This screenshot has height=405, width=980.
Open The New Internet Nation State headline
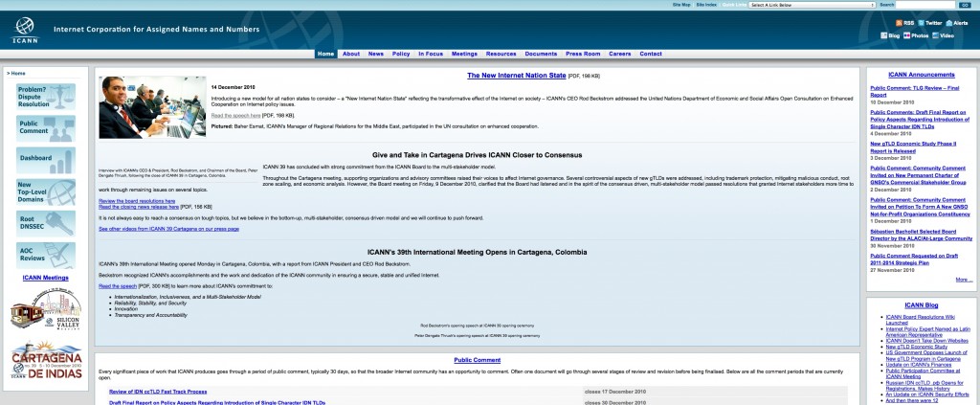click(x=517, y=76)
